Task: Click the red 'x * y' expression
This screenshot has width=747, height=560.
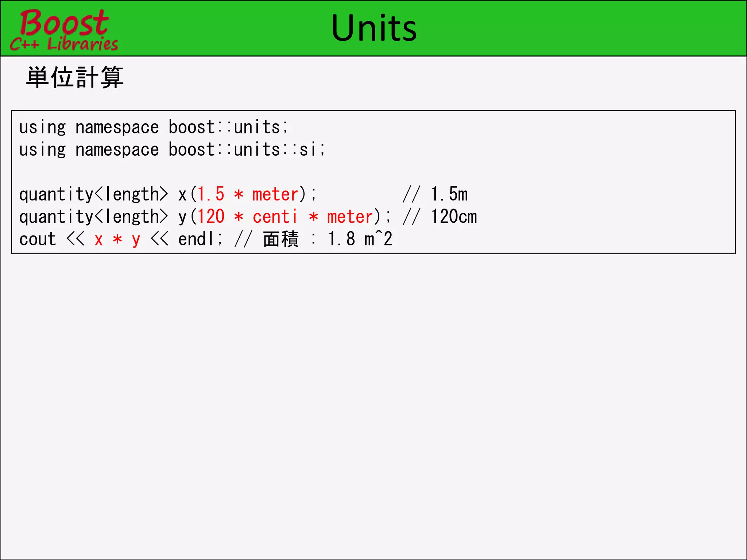Action: [117, 240]
